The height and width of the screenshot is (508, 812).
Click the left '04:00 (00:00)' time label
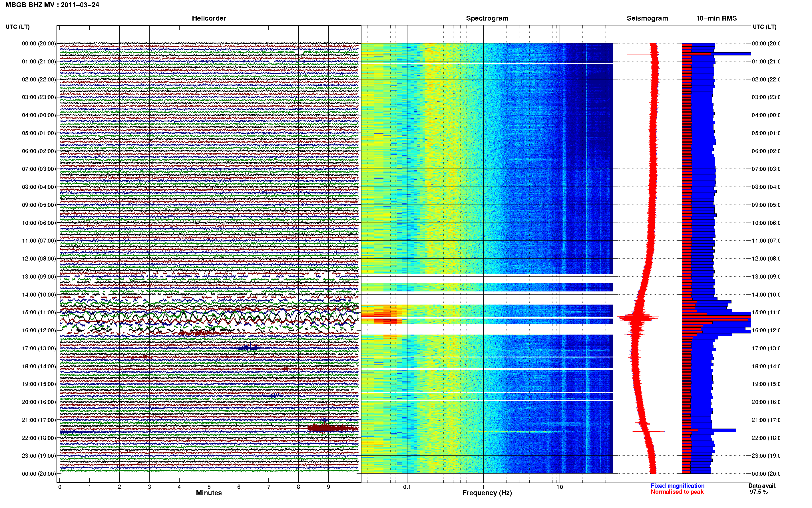click(x=39, y=115)
